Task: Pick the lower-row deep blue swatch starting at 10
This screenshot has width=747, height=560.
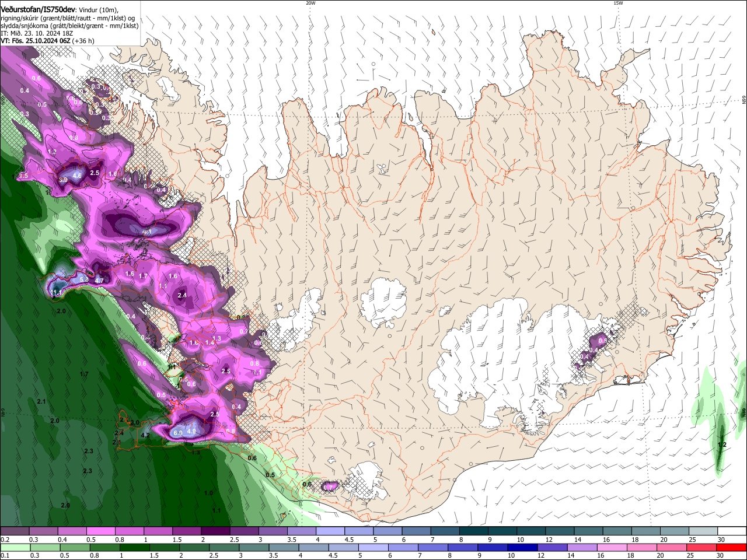Action: (522, 547)
